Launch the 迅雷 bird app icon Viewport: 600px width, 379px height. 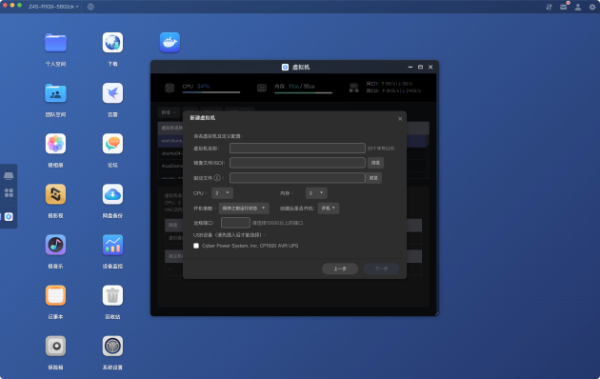pyautogui.click(x=112, y=93)
